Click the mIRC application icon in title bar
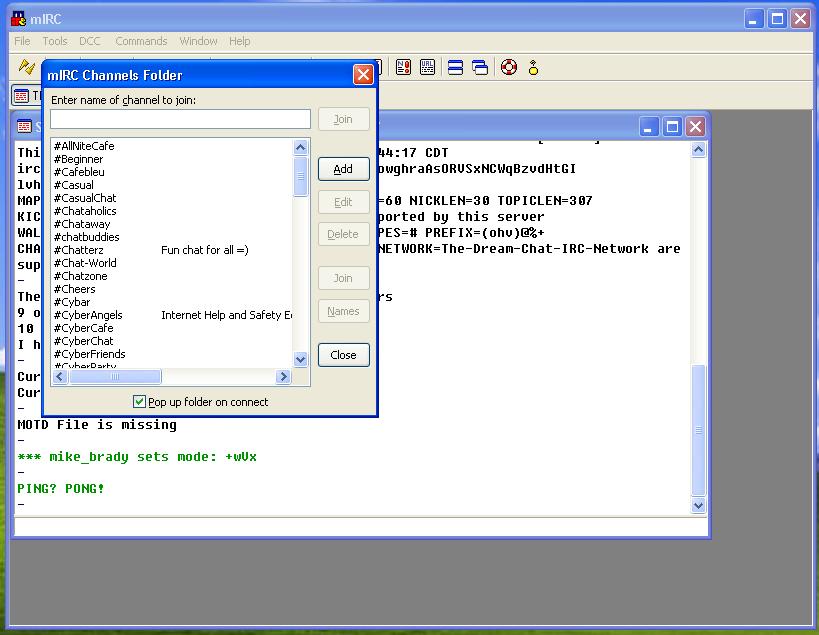This screenshot has width=819, height=635. 19,19
